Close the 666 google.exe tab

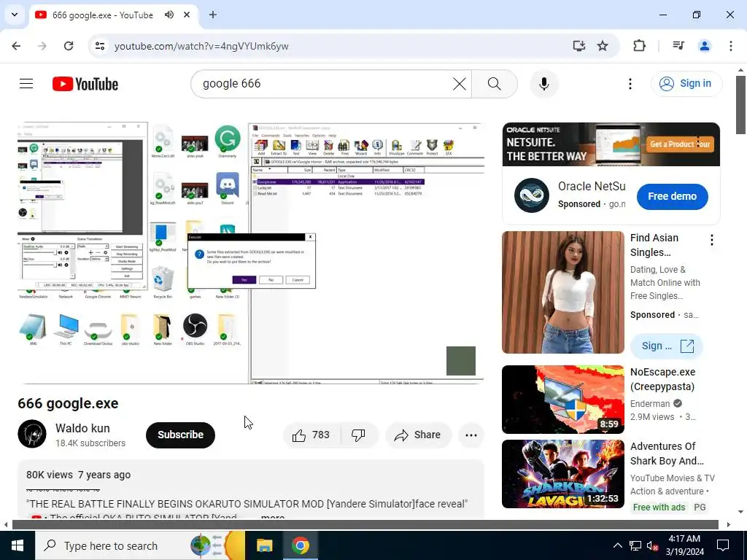click(187, 15)
